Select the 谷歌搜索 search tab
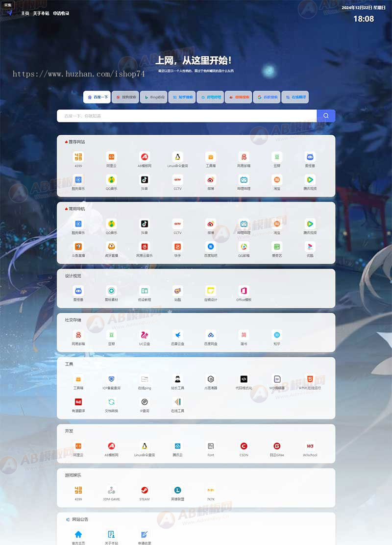This screenshot has width=392, height=545. (x=267, y=98)
